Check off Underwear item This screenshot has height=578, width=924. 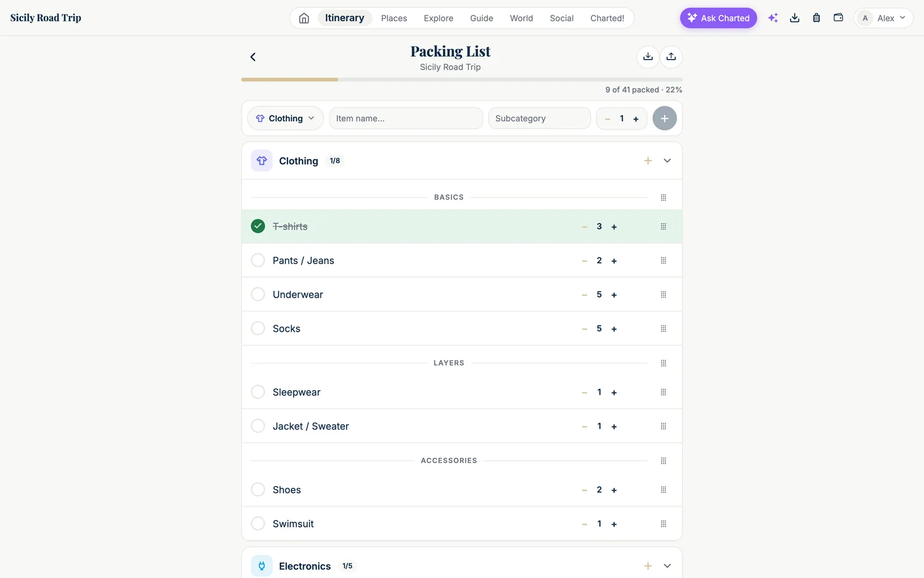point(258,294)
